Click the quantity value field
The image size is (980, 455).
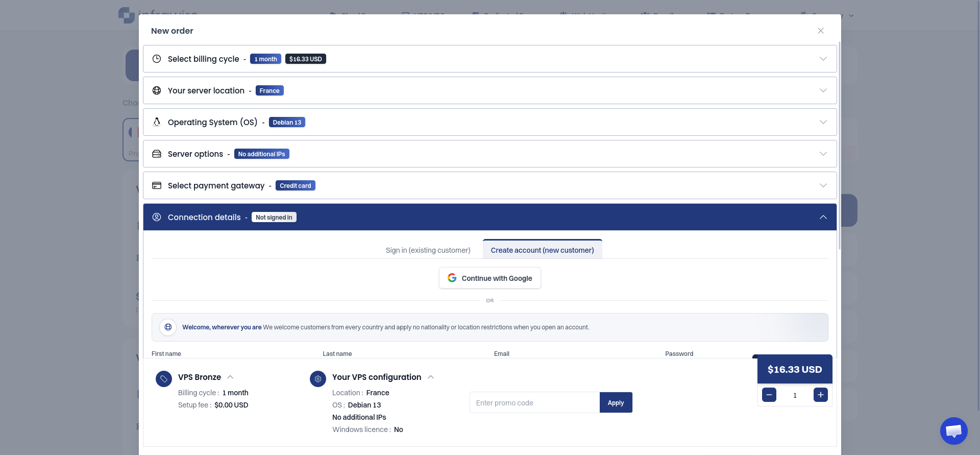[x=795, y=395]
